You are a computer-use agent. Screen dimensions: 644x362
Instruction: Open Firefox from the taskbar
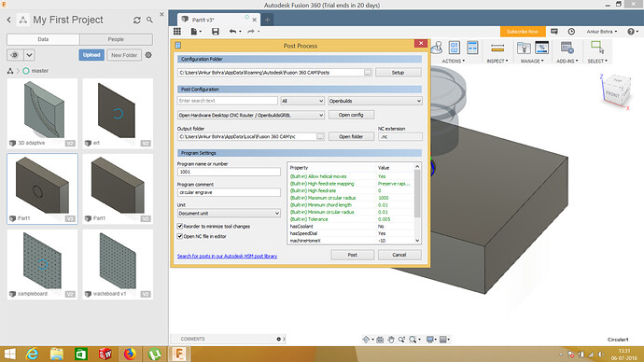(130, 354)
